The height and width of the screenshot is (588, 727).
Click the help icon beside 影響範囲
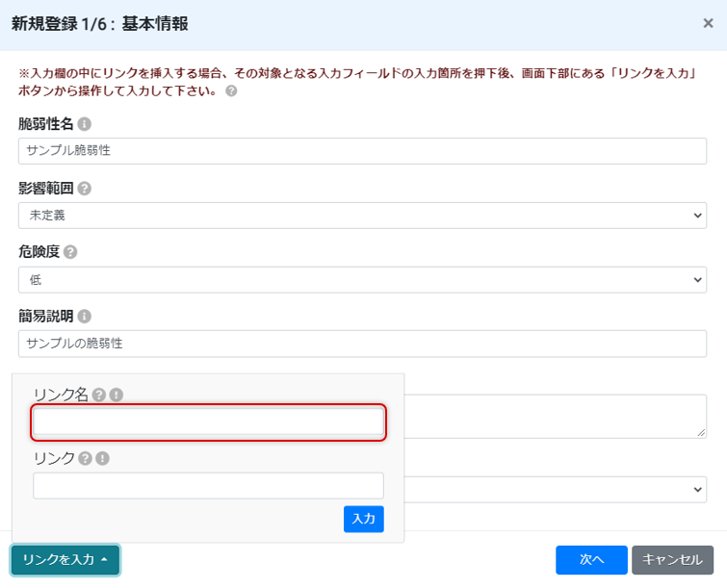[85, 189]
